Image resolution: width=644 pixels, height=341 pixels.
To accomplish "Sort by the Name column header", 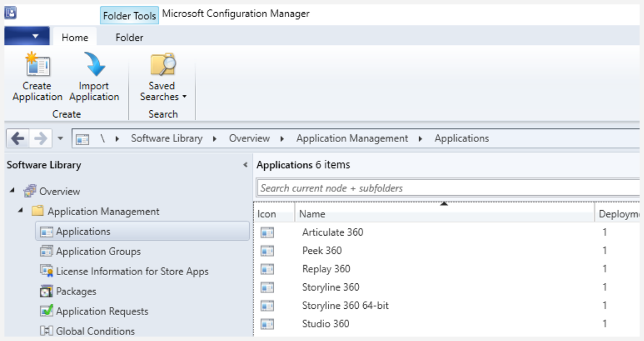I will pyautogui.click(x=444, y=214).
